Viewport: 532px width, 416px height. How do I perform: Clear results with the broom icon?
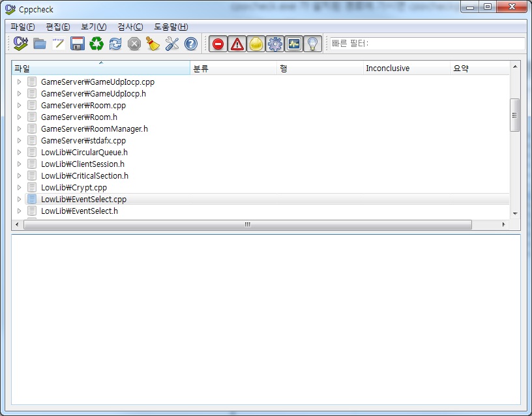(153, 44)
